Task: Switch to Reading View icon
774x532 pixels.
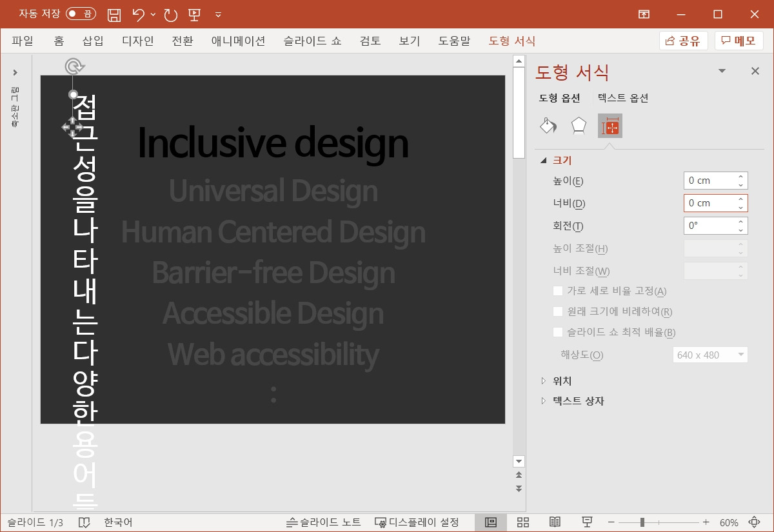Action: point(555,522)
